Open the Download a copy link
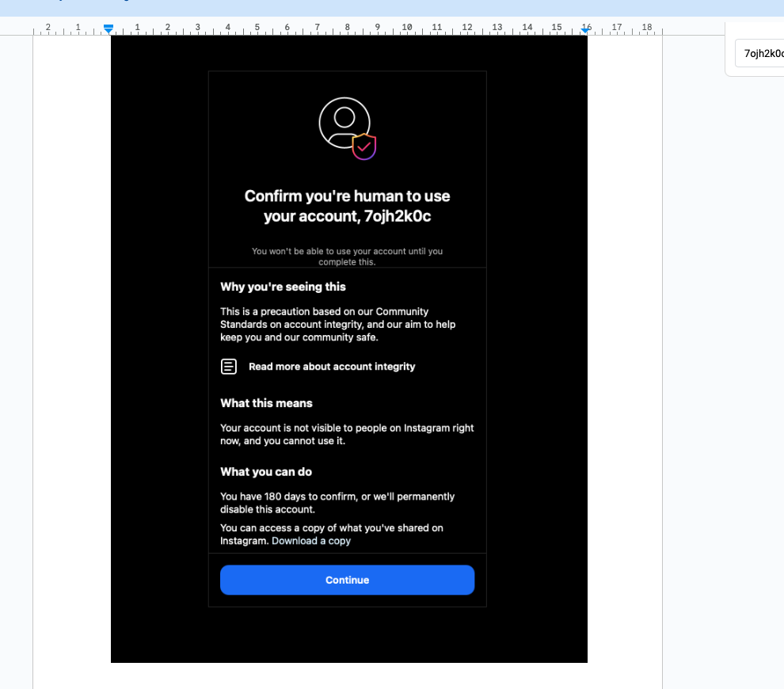784x689 pixels. (x=311, y=541)
